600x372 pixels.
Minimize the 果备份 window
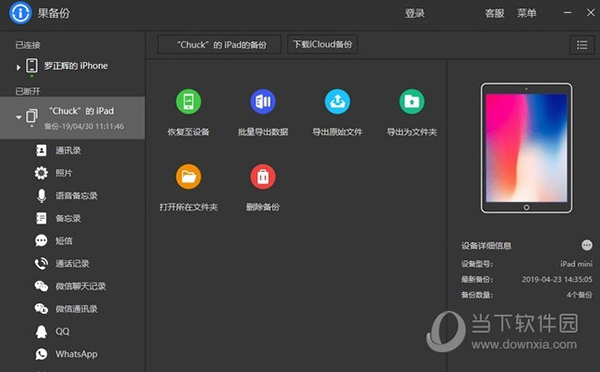coord(567,13)
